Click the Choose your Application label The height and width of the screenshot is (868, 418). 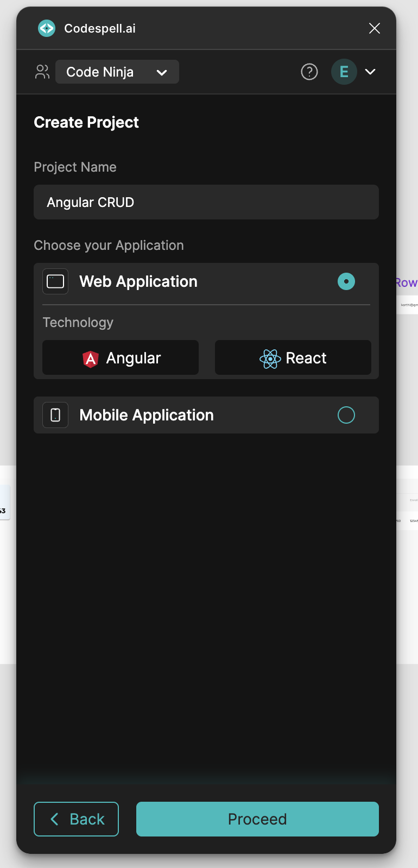pos(109,245)
